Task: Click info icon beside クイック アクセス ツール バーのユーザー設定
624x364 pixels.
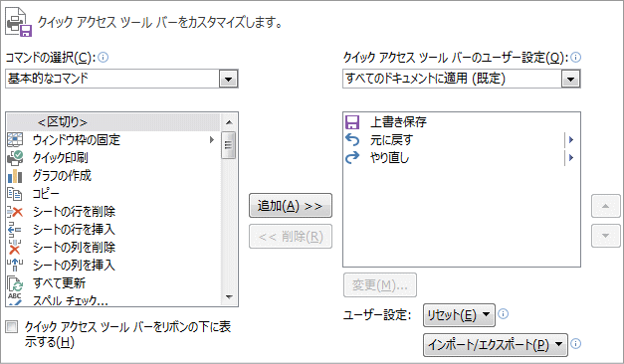Action: tap(576, 58)
